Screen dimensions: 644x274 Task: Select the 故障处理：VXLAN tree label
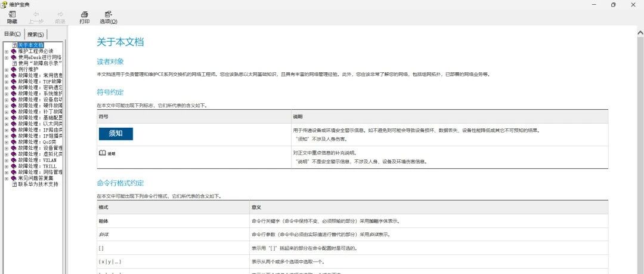(x=38, y=160)
